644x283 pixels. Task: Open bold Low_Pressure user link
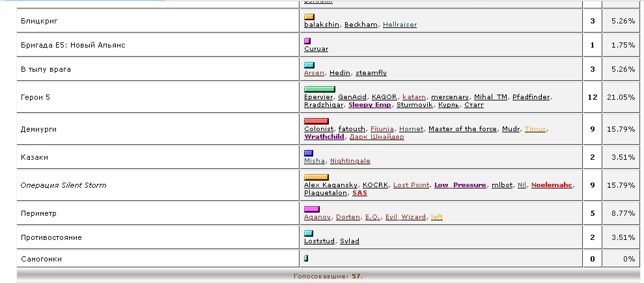tap(460, 185)
